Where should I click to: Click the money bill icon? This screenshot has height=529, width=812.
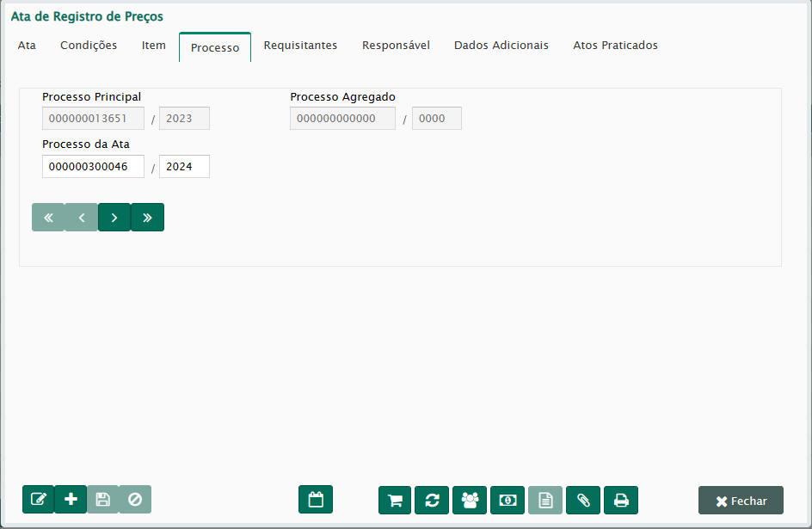[x=507, y=501]
